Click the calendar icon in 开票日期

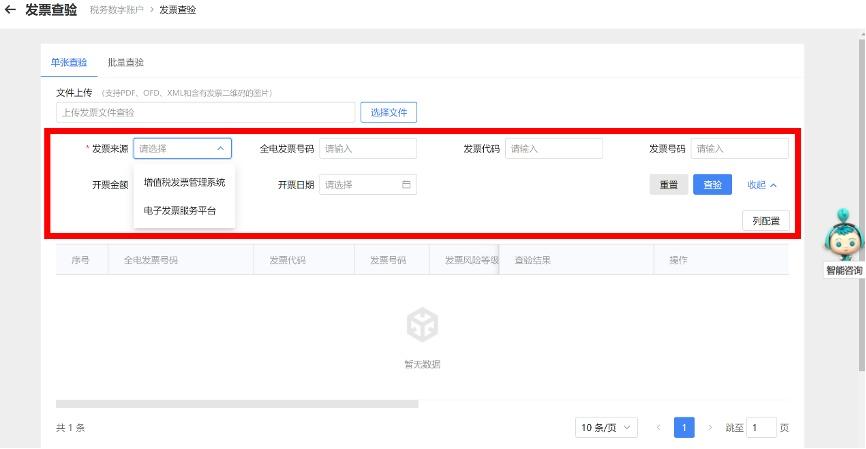pyautogui.click(x=406, y=185)
